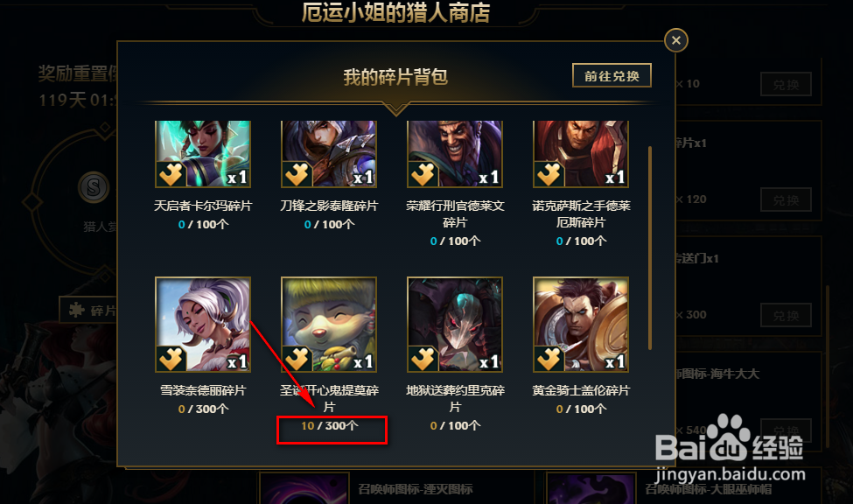Open the 地狱送葬约里克碎片 icon
853x504 pixels.
click(455, 325)
